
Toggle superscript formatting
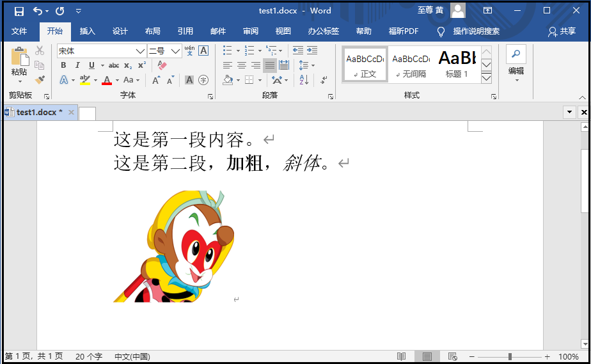coord(142,65)
